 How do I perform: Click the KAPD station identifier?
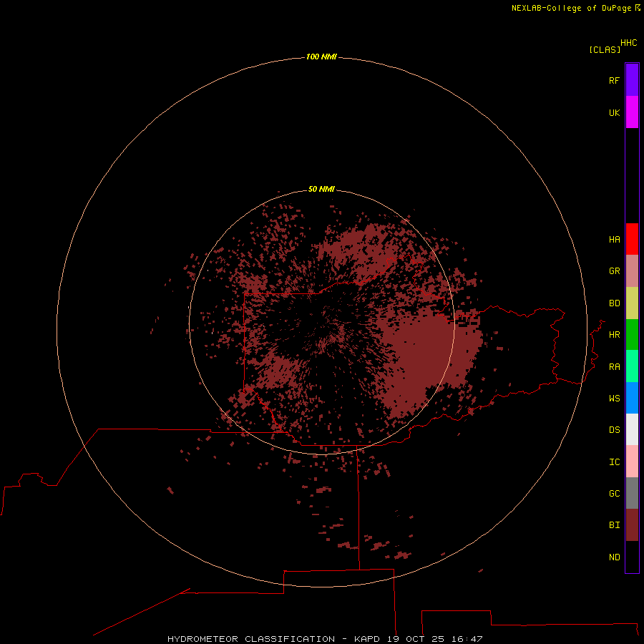pyautogui.click(x=367, y=639)
